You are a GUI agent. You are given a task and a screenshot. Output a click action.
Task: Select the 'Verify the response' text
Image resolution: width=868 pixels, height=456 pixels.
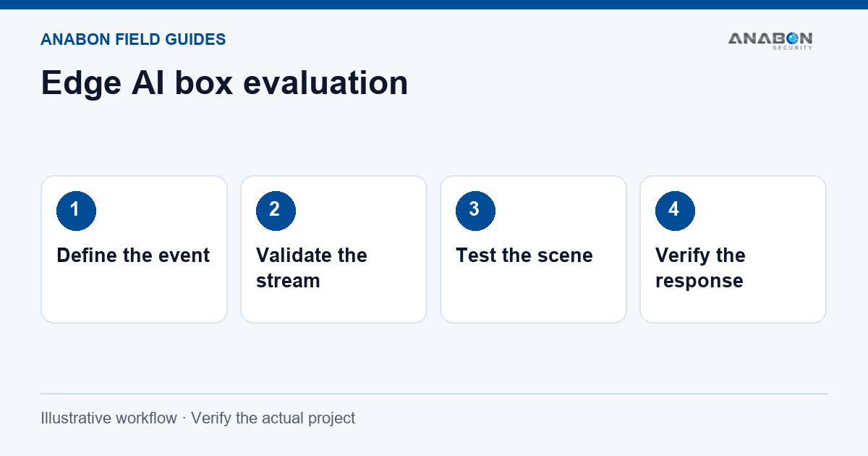tap(700, 268)
